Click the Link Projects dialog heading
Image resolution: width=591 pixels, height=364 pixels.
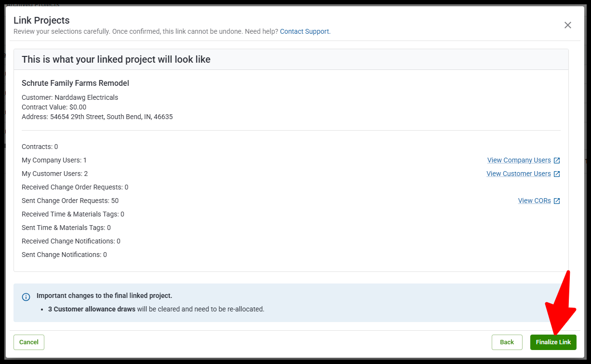click(x=41, y=20)
